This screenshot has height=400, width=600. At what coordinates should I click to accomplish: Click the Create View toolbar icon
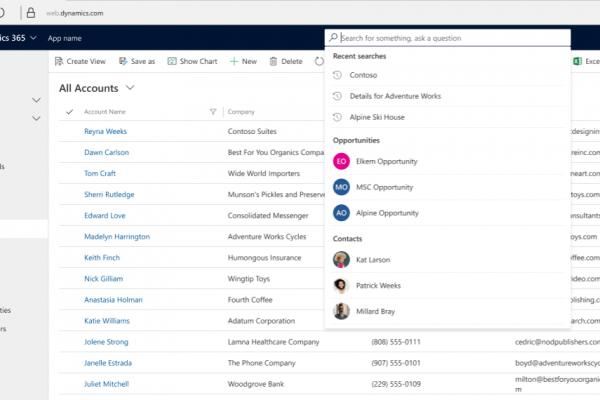[59, 61]
